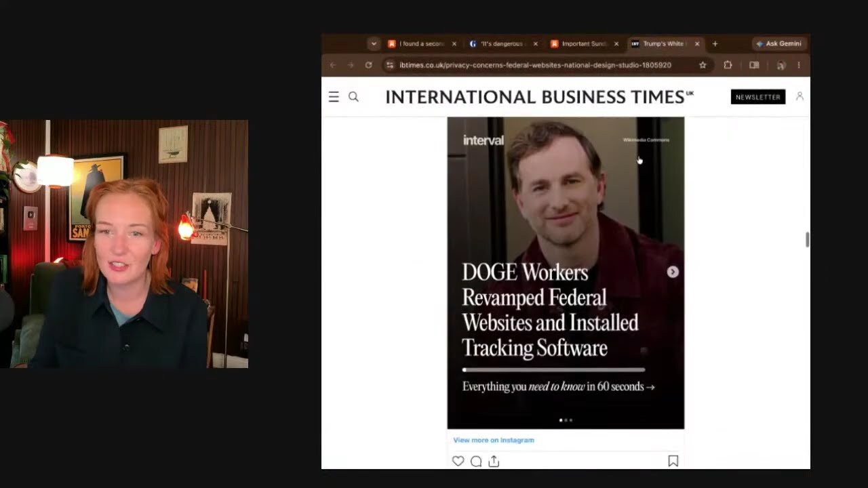Click the interval logo on the post
Viewport: 868px width, 488px height.
[484, 140]
